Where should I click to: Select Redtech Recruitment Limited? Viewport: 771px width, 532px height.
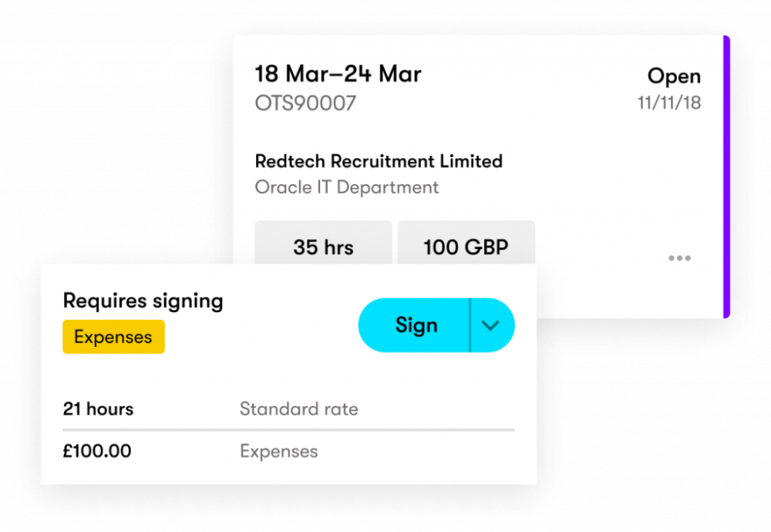379,161
